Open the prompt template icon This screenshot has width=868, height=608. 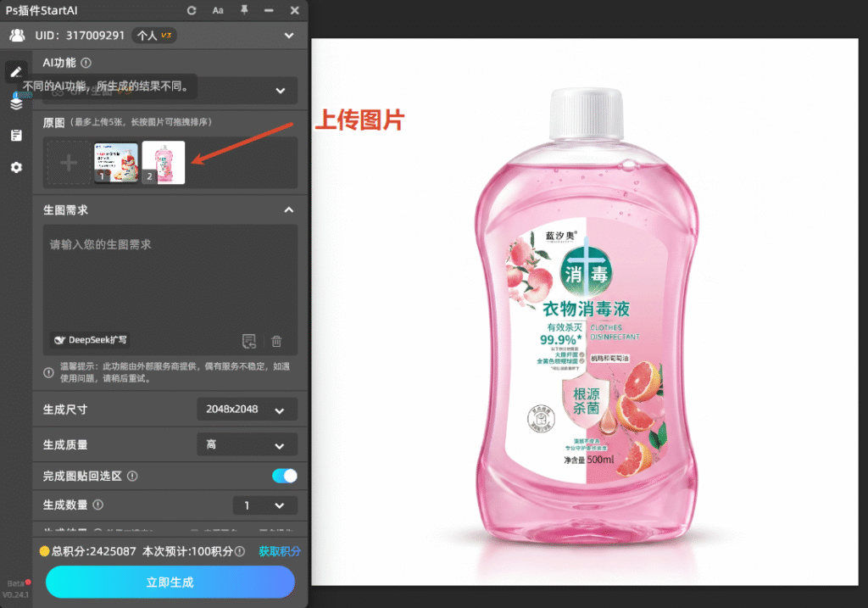(249, 341)
